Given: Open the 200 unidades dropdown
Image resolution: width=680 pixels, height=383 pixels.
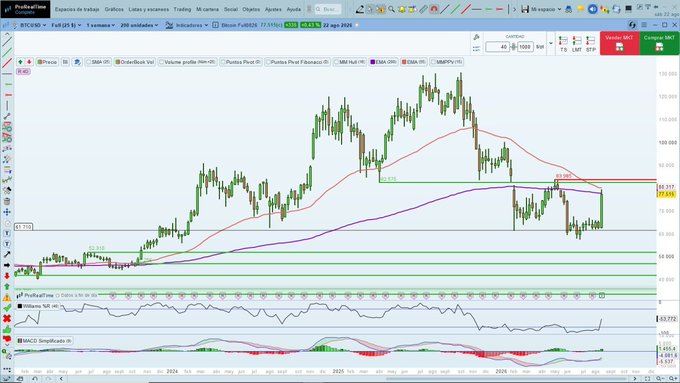Looking at the screenshot, I should (x=139, y=25).
